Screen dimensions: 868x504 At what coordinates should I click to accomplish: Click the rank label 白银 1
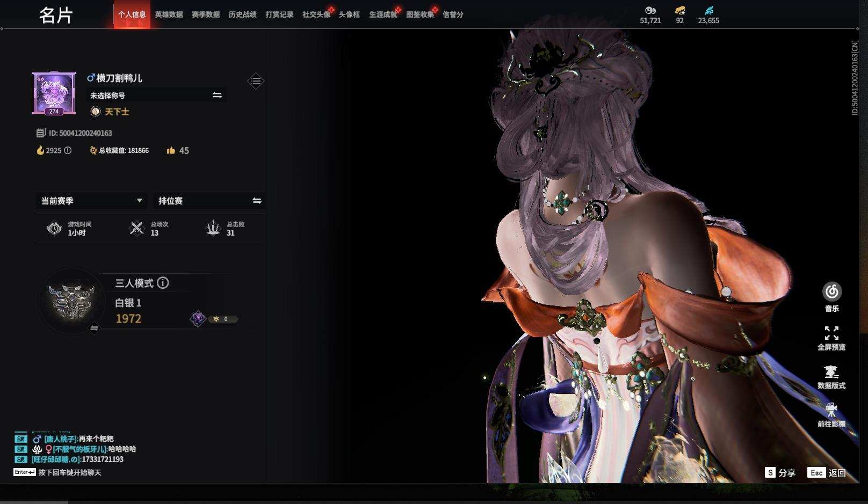(x=128, y=303)
